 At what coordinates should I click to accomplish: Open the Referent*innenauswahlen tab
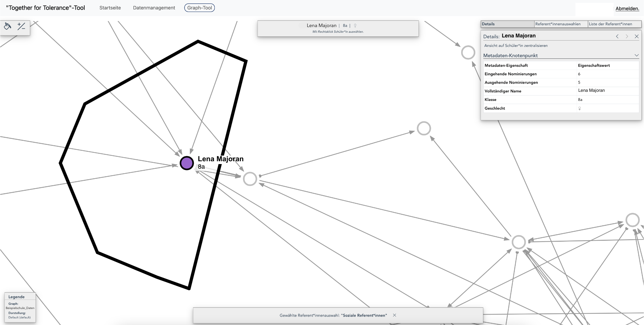558,24
